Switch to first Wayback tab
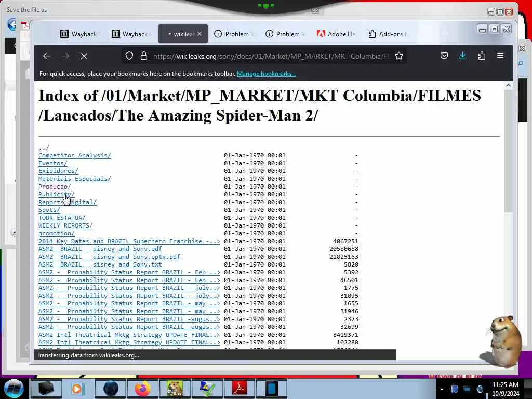This screenshot has height=399, width=532. coord(80,34)
